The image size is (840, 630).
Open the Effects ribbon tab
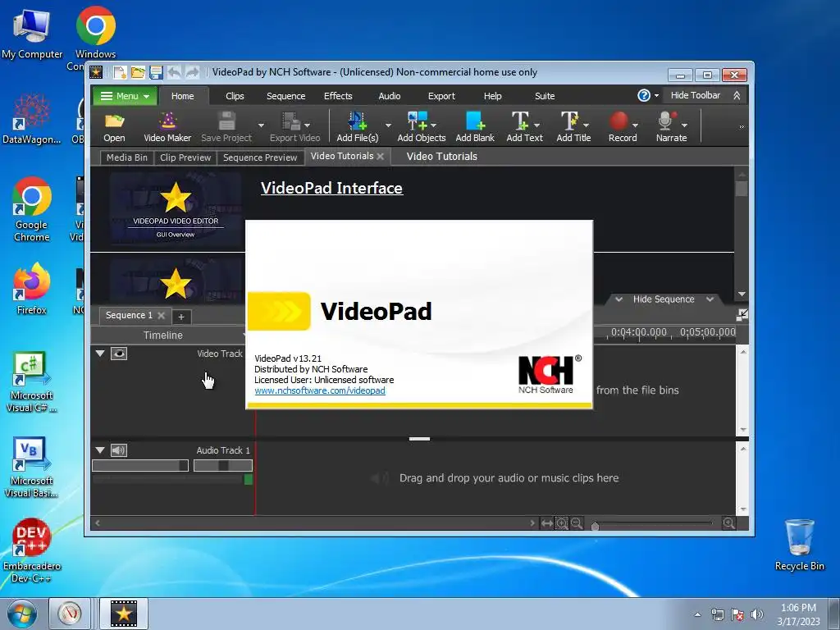pos(338,96)
